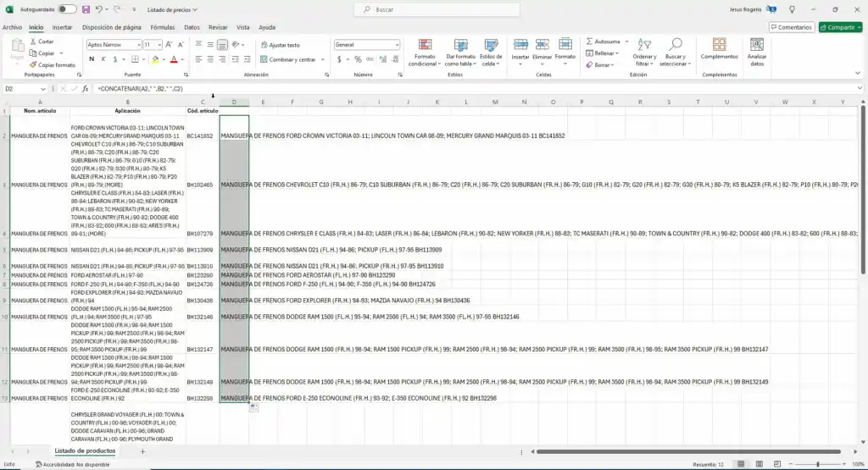Switch to Normal view in status bar
Screen dimensions: 868x470
click(x=741, y=464)
